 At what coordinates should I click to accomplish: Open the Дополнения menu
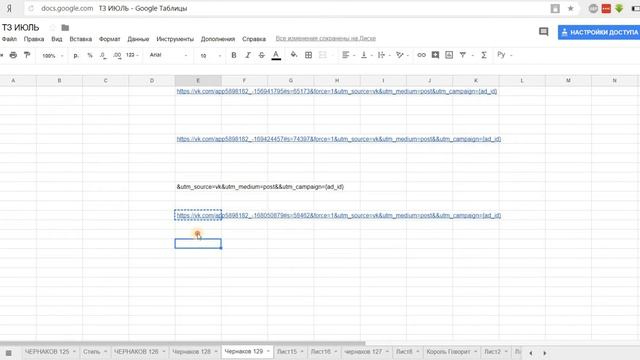[x=218, y=39]
